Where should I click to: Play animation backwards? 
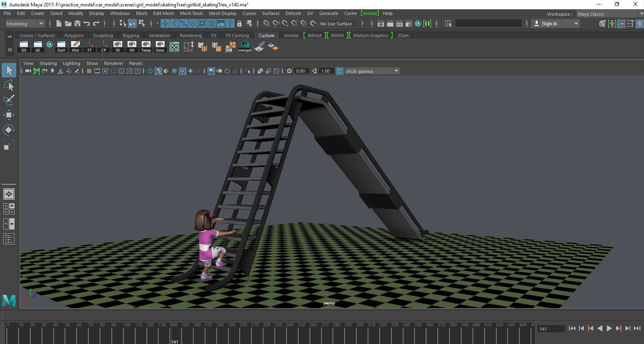coord(600,328)
